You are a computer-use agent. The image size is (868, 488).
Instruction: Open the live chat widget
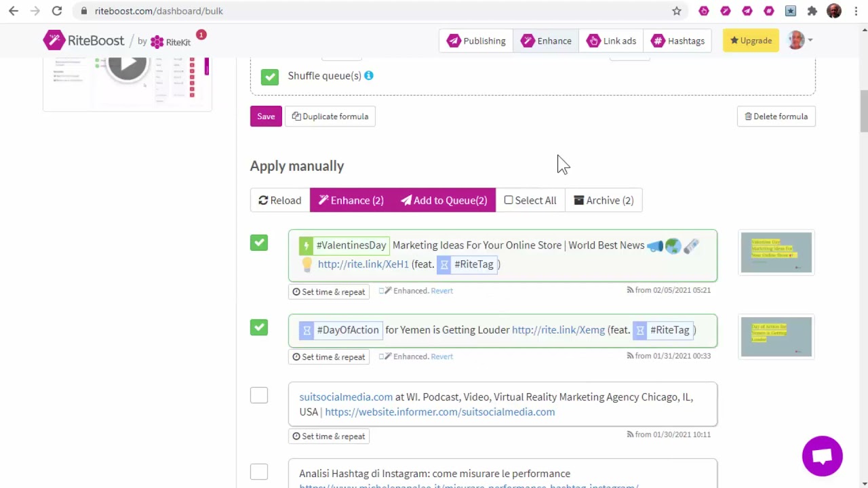(x=822, y=456)
